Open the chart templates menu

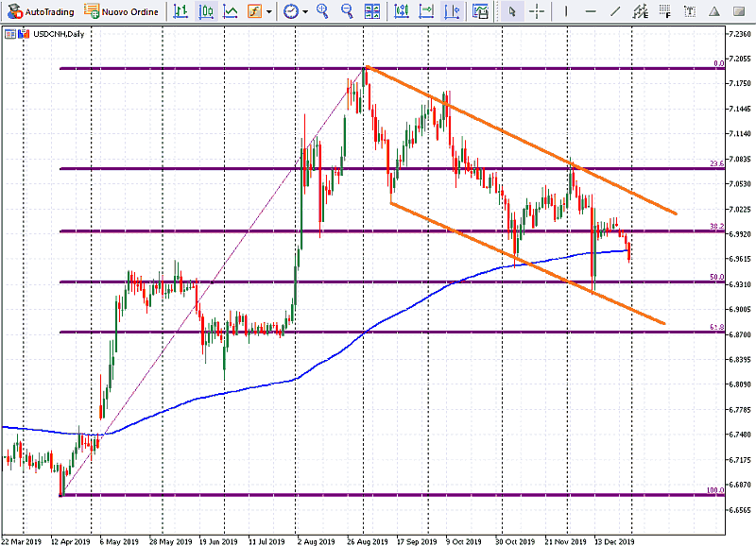[x=481, y=11]
